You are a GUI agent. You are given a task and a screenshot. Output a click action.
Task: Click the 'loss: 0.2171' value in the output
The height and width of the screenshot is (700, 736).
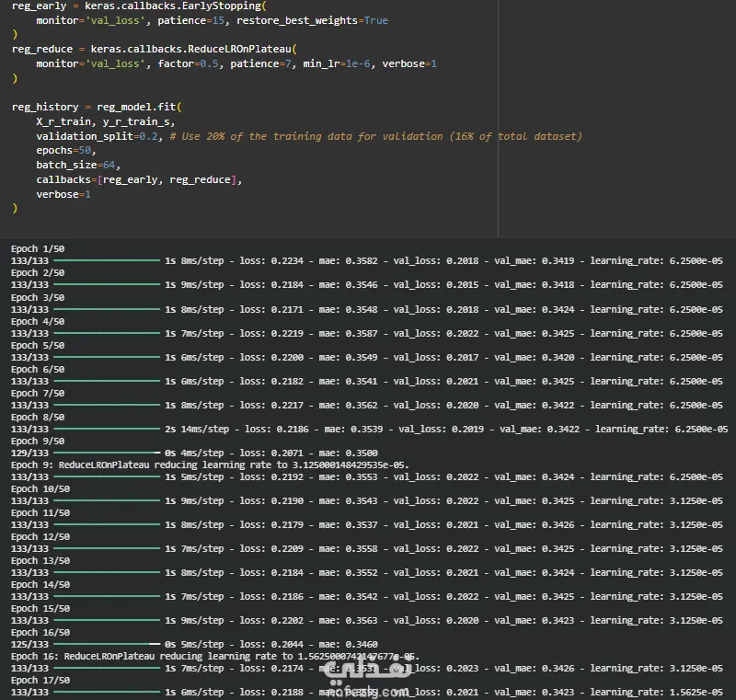click(271, 310)
